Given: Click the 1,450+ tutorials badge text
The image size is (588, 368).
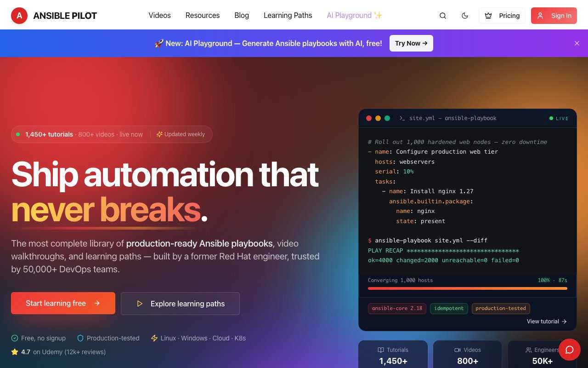Looking at the screenshot, I should click(x=49, y=134).
